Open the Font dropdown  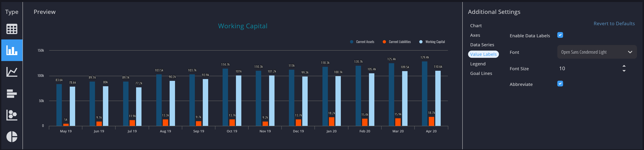click(597, 52)
